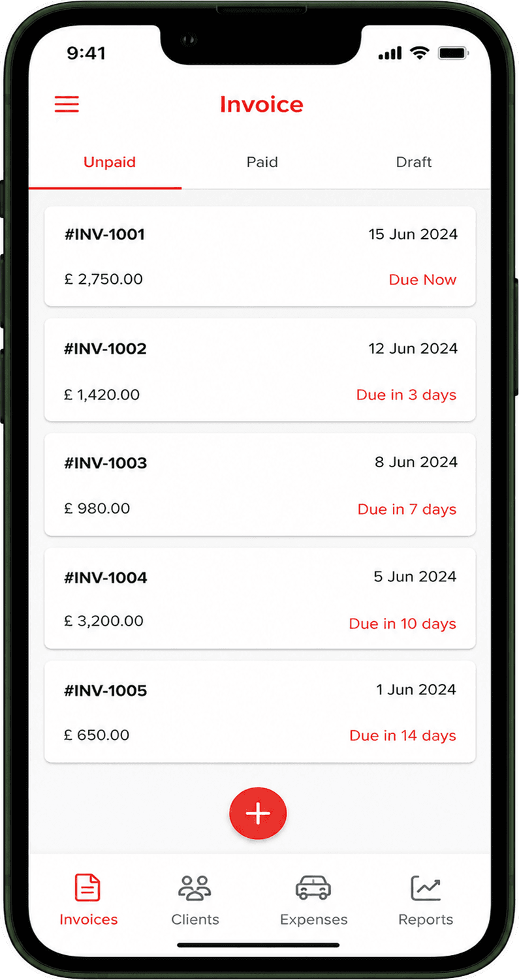Tap the Due in 3 days label

click(x=406, y=395)
